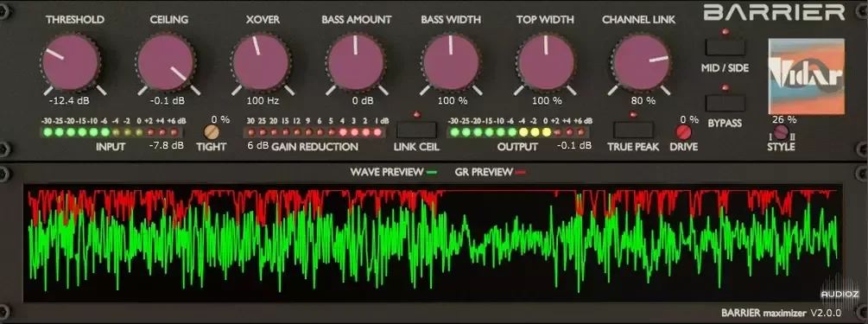Screen dimensions: 868x324
Task: Click the -0.1 dB output reading
Action: point(573,145)
